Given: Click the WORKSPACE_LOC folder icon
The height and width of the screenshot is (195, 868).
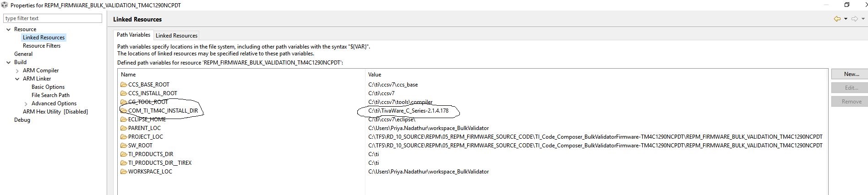Looking at the screenshot, I should coord(124,172).
